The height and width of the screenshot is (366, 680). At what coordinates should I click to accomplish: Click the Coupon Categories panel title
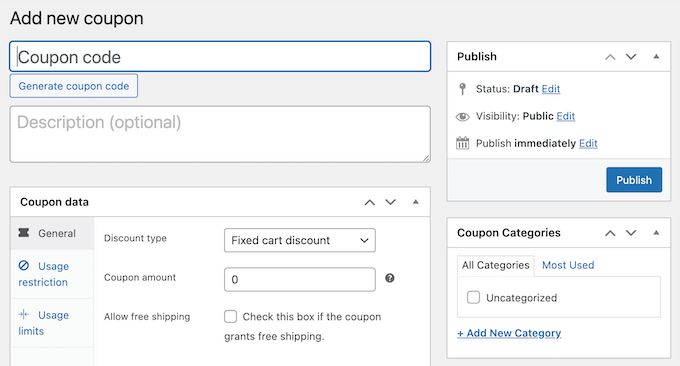[x=509, y=233]
